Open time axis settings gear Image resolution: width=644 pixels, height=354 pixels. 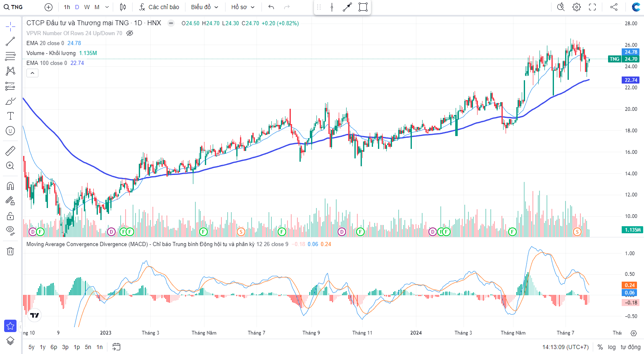634,333
